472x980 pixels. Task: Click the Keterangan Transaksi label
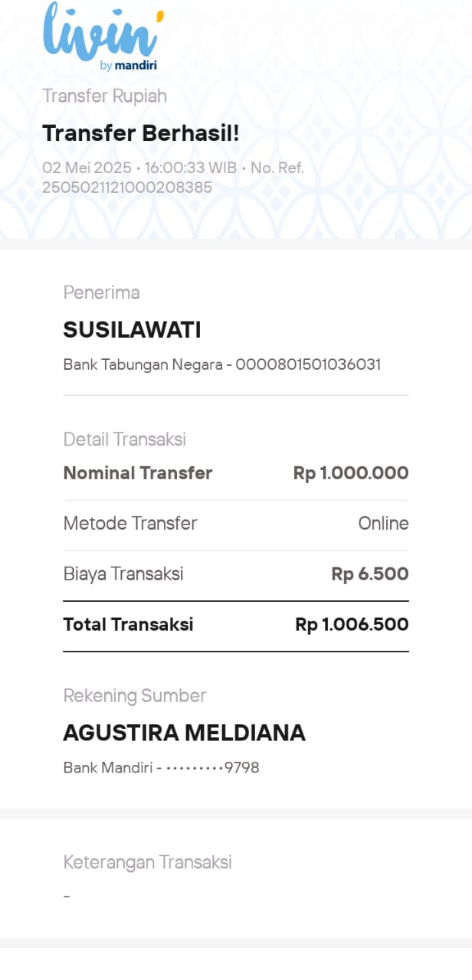pos(147,862)
